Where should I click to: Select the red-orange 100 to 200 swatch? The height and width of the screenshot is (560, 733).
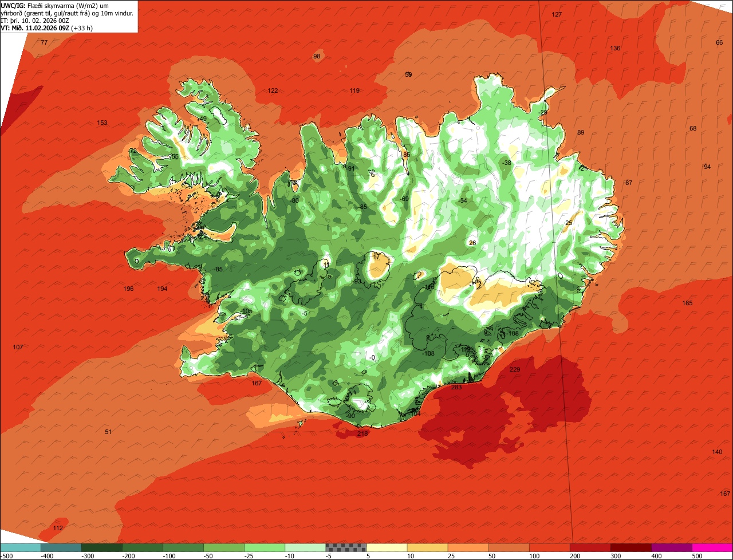(549, 547)
